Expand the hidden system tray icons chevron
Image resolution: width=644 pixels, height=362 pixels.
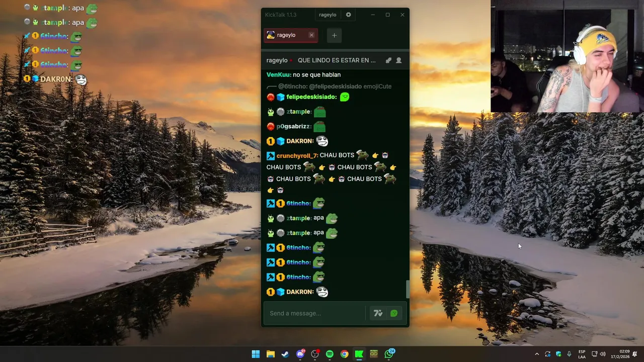536,354
